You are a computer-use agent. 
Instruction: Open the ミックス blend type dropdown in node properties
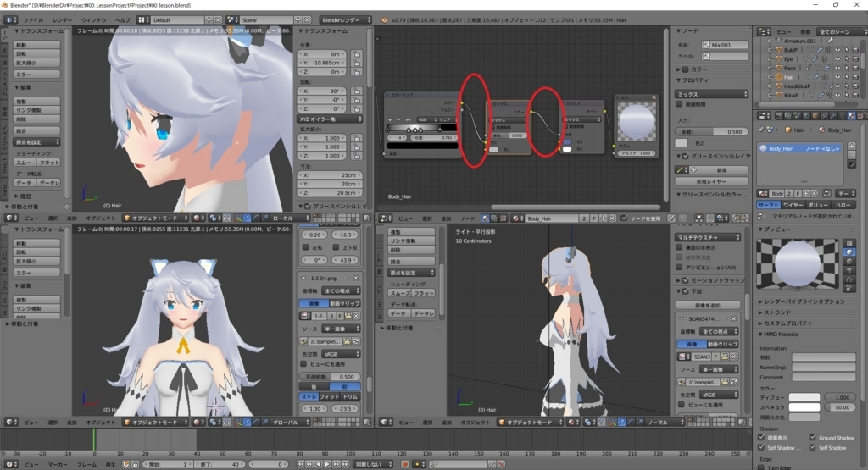tap(712, 94)
